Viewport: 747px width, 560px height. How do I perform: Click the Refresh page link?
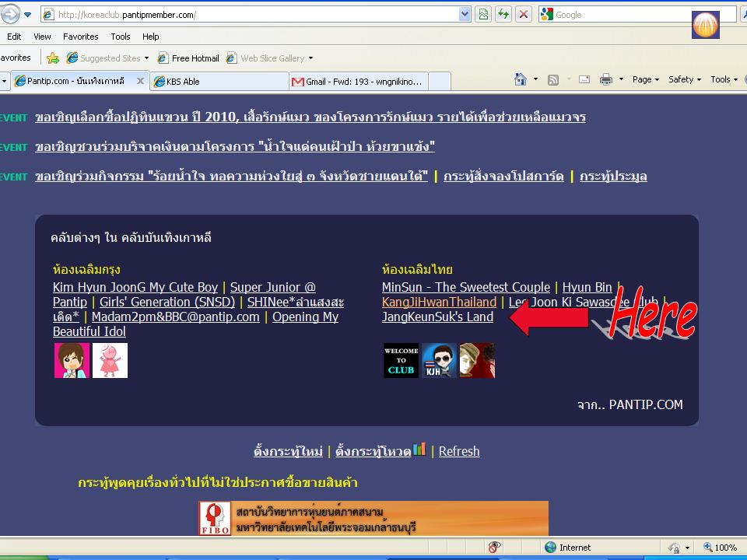[459, 451]
